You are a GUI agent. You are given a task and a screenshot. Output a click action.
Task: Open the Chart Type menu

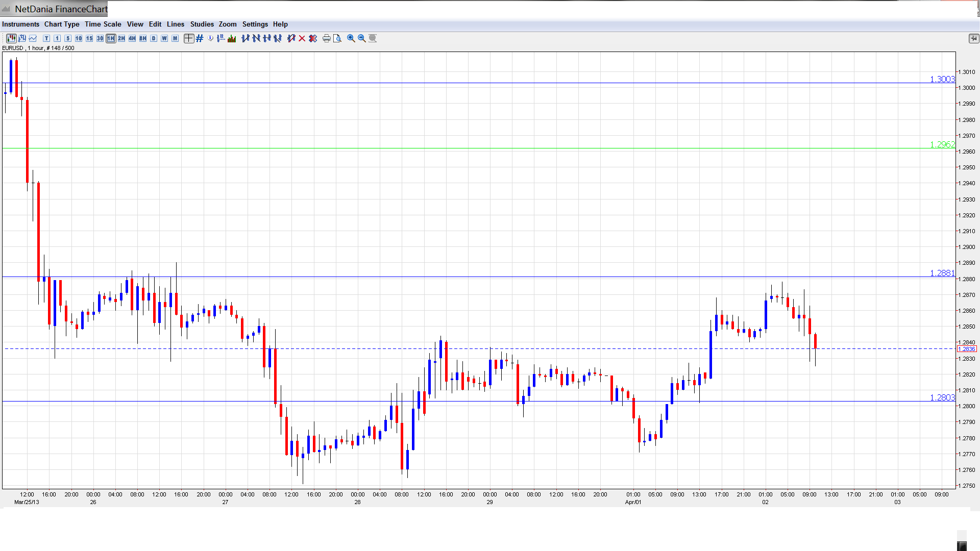point(62,24)
